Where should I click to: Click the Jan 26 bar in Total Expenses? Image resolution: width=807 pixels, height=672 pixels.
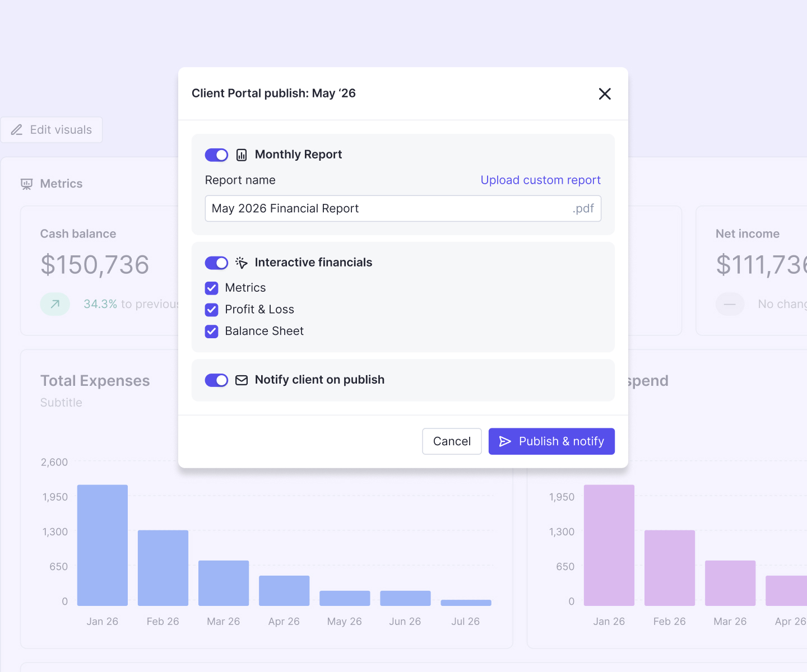point(103,545)
